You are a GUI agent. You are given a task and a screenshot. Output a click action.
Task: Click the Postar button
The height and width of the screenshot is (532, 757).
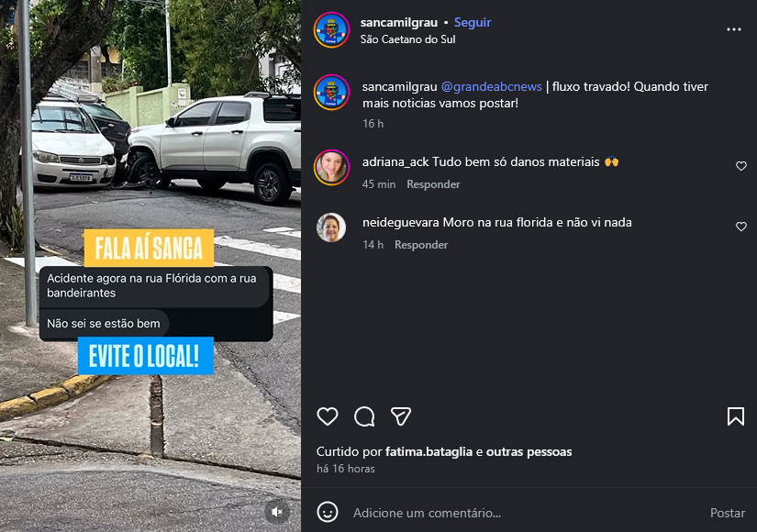tap(728, 513)
